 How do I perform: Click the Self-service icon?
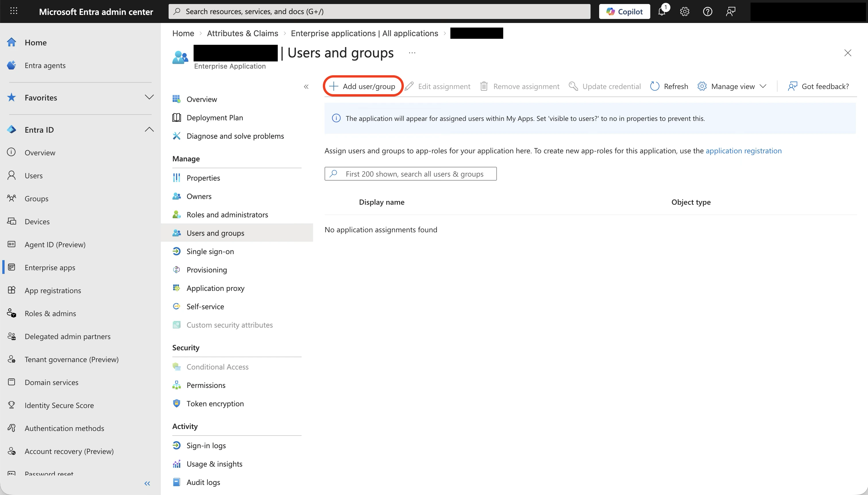pyautogui.click(x=176, y=306)
